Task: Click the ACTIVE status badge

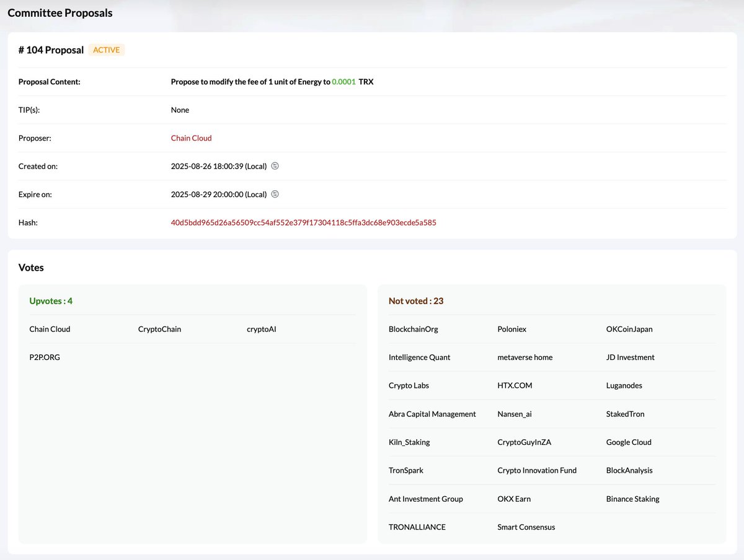Action: coord(107,50)
